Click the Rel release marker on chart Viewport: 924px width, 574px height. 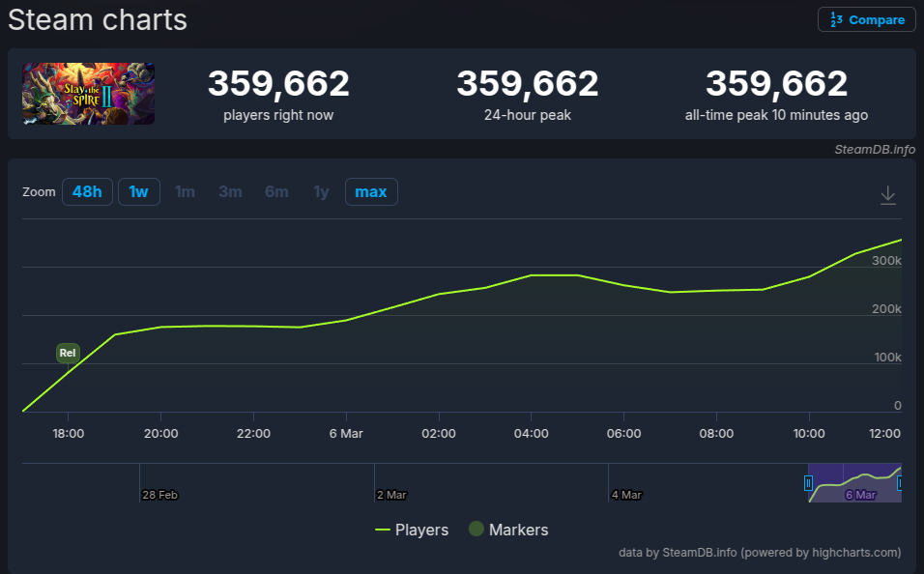pos(68,353)
